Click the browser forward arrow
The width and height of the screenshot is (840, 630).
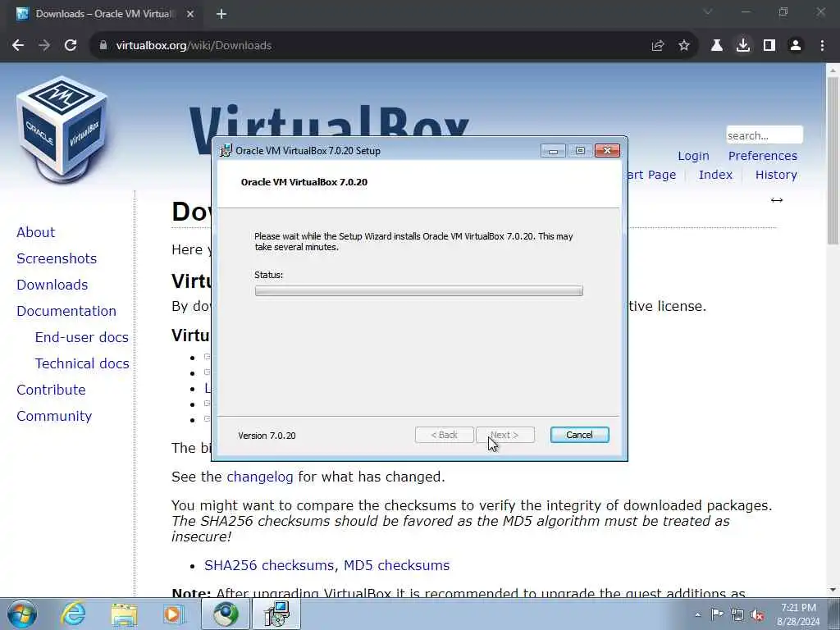(x=44, y=46)
